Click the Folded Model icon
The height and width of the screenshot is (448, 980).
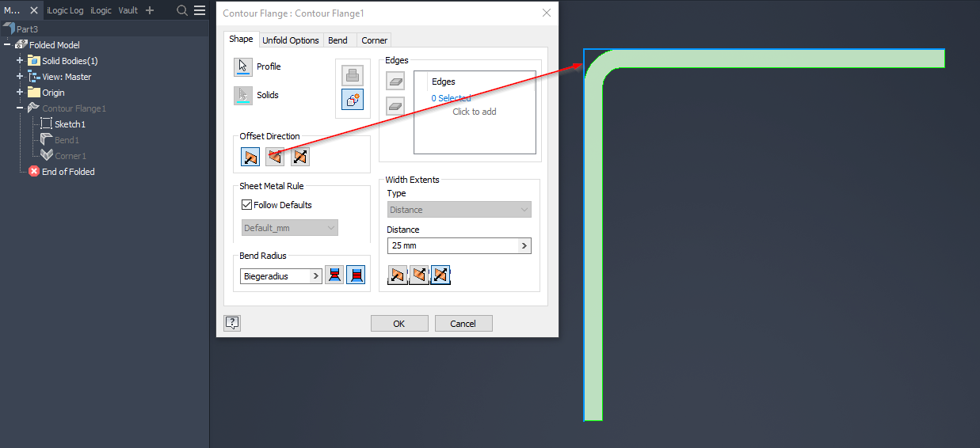pos(21,45)
